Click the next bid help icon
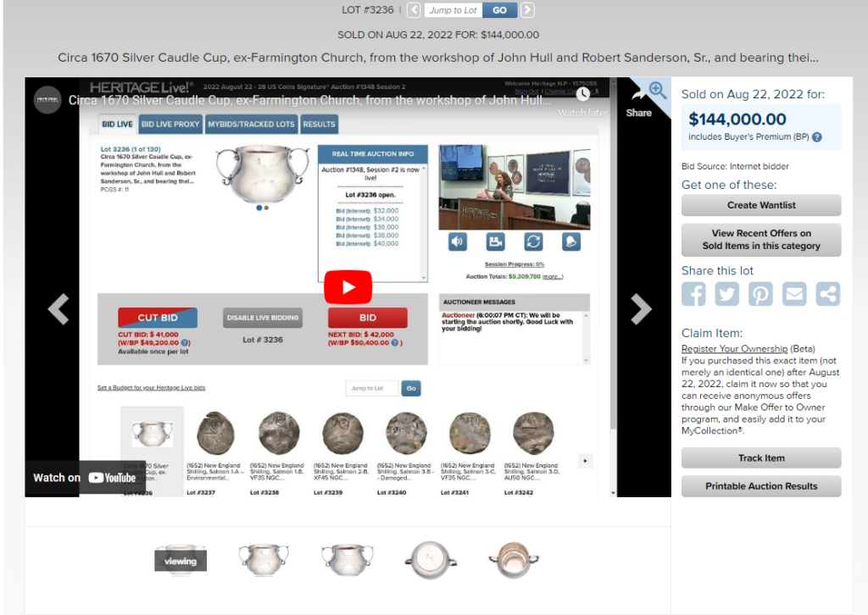Viewport: 868px width, 615px height. point(395,343)
